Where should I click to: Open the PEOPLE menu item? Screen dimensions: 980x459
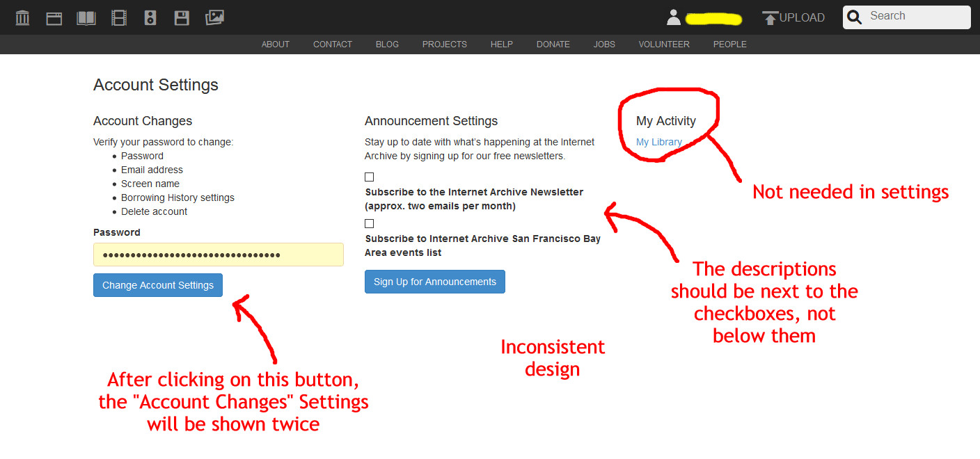730,44
